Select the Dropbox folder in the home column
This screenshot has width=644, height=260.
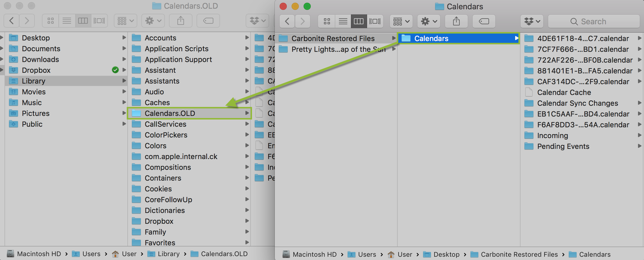click(66, 70)
